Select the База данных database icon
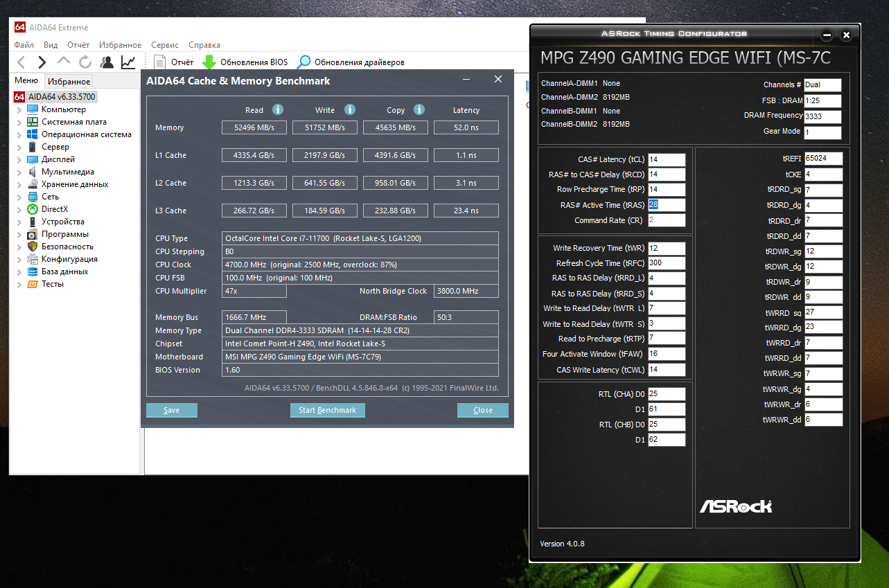Image resolution: width=889 pixels, height=588 pixels. pos(33,271)
